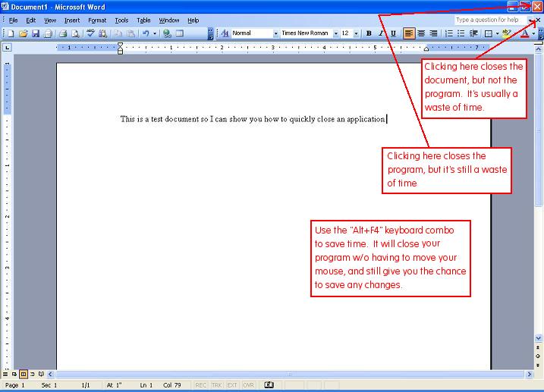Run the Spelling and Grammar check
Image resolution: width=544 pixels, height=392 pixels.
click(x=90, y=33)
